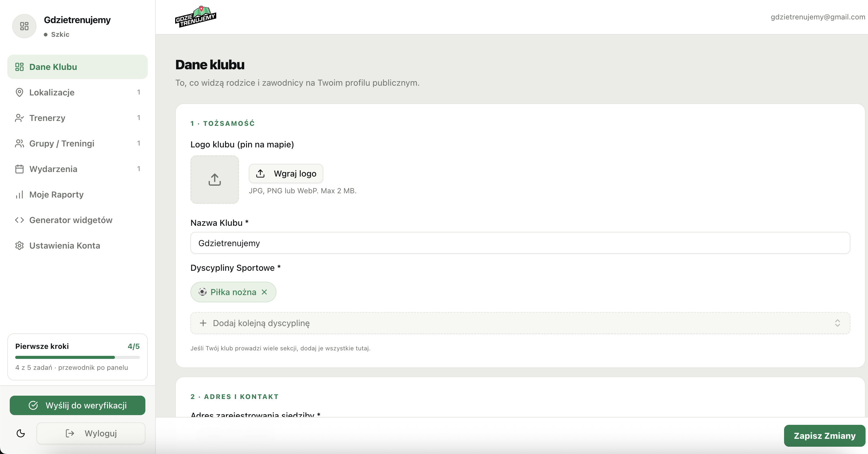This screenshot has height=454, width=868.
Task: Click the bar chart icon for Moje Raporty
Action: [x=19, y=195]
